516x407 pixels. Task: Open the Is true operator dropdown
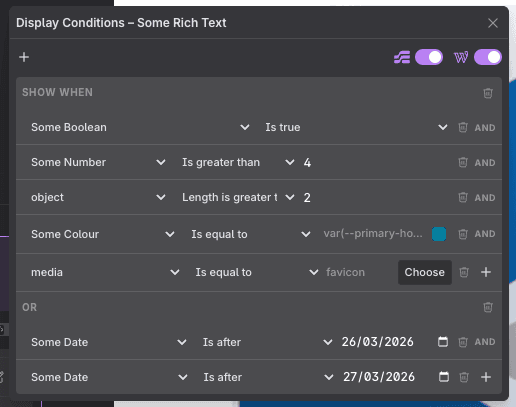356,127
